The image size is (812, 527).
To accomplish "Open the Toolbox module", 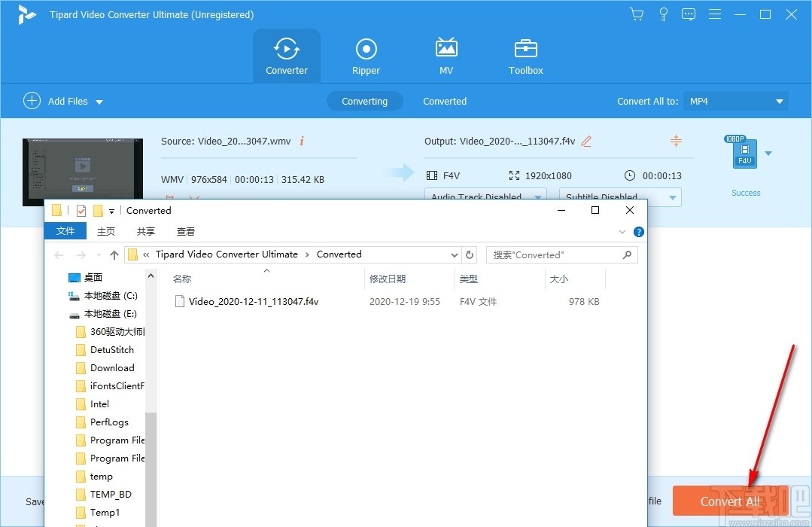I will 525,56.
